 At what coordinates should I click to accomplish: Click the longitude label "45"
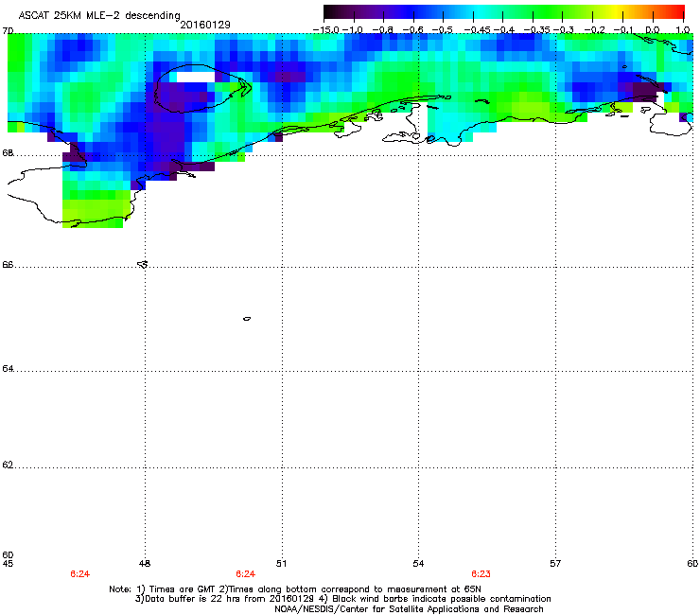click(x=8, y=563)
